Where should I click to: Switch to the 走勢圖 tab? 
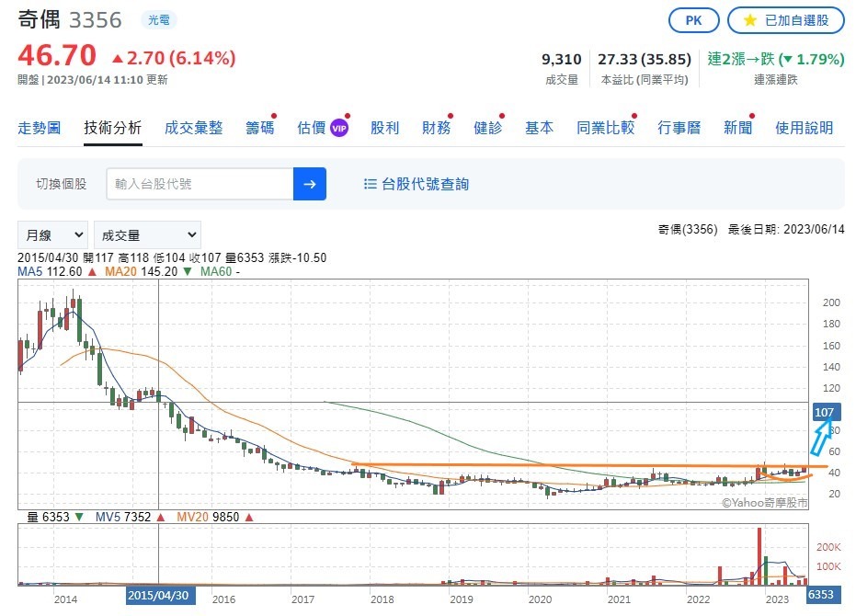[40, 128]
